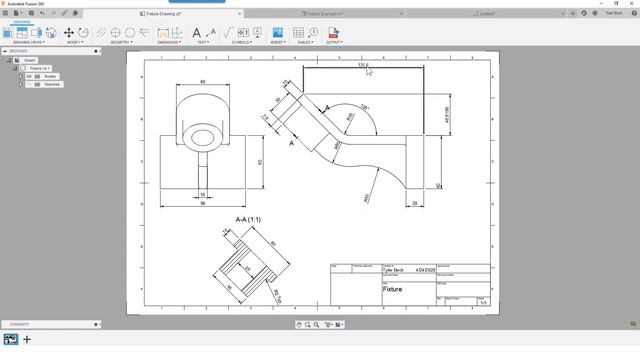The width and height of the screenshot is (640, 360).
Task: Select the Move tool
Action: point(69,33)
